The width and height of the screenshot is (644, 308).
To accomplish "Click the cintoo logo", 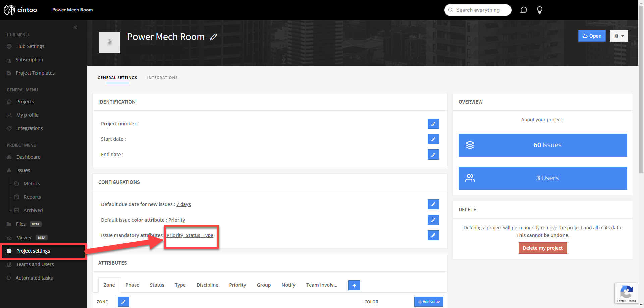I will (20, 10).
